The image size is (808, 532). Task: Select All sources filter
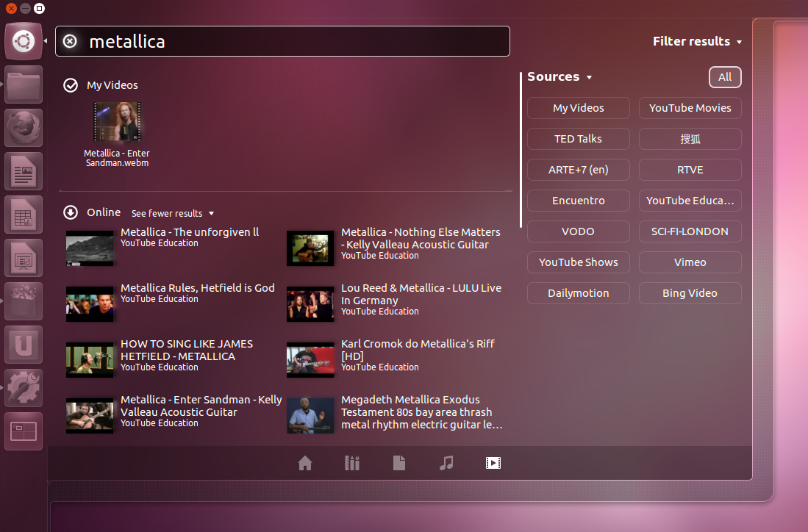coord(725,77)
